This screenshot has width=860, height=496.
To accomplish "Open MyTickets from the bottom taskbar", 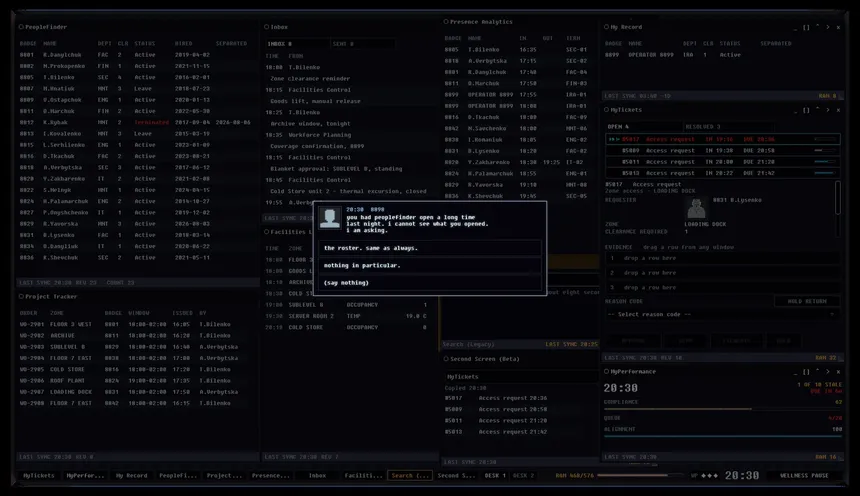I will (38, 476).
